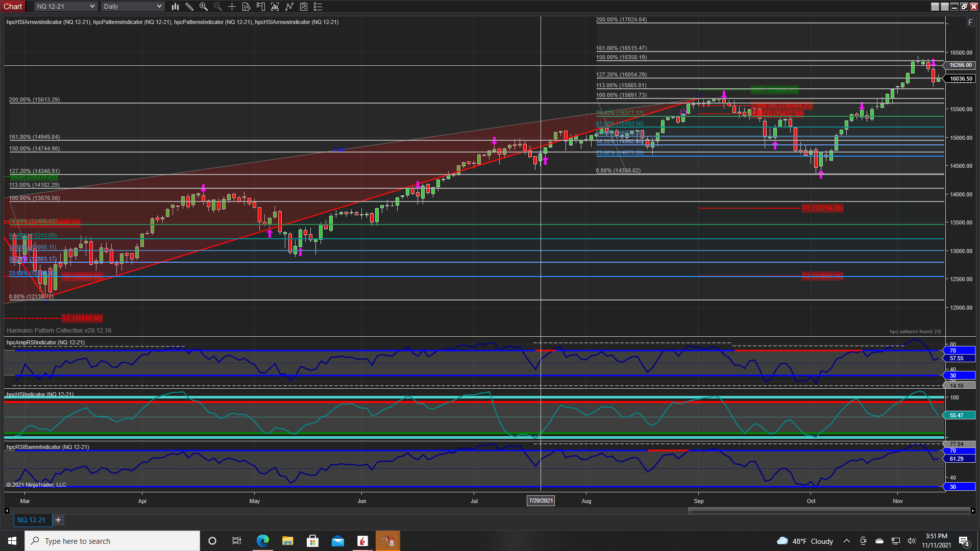Open the drawing tools pencil icon
This screenshot has width=980, height=551.
189,7
